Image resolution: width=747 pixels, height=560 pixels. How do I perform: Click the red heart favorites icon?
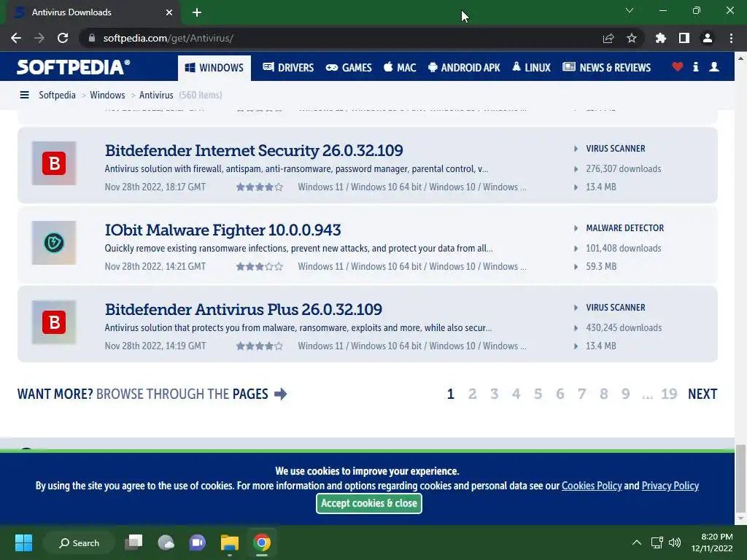pos(678,66)
